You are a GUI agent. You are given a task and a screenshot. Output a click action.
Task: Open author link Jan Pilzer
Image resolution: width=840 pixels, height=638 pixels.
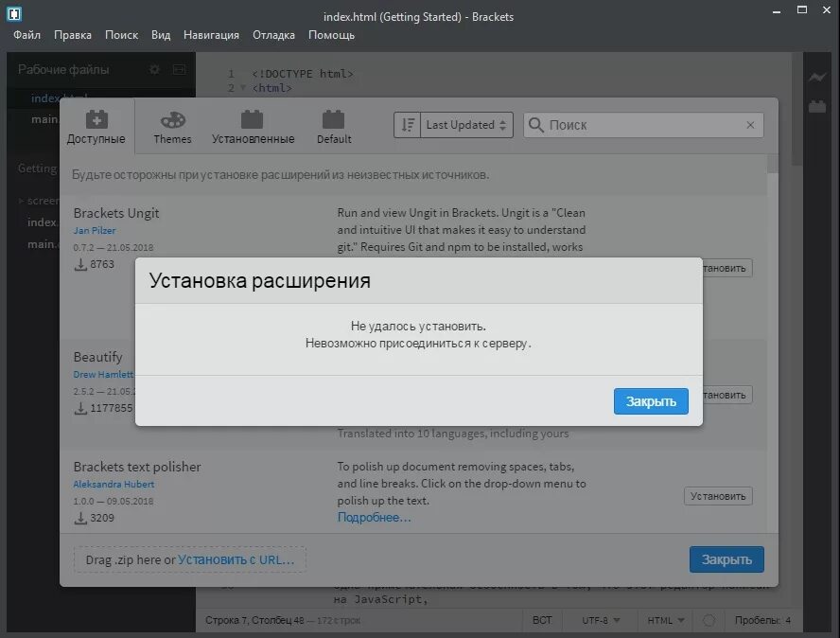95,231
